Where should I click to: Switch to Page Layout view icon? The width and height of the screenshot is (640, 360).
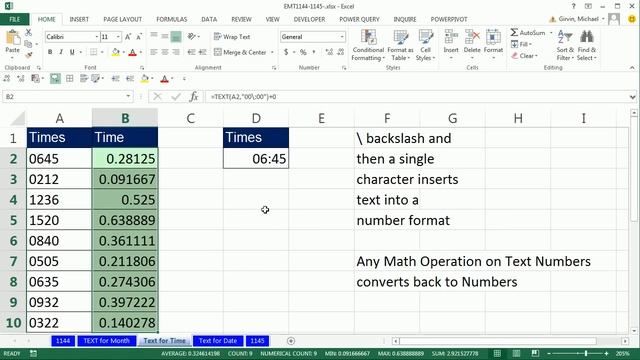[516, 353]
